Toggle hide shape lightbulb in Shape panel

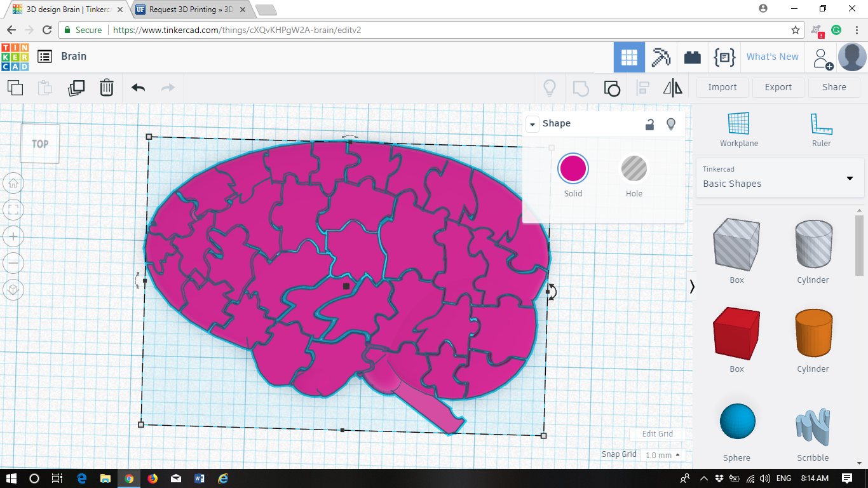coord(670,124)
